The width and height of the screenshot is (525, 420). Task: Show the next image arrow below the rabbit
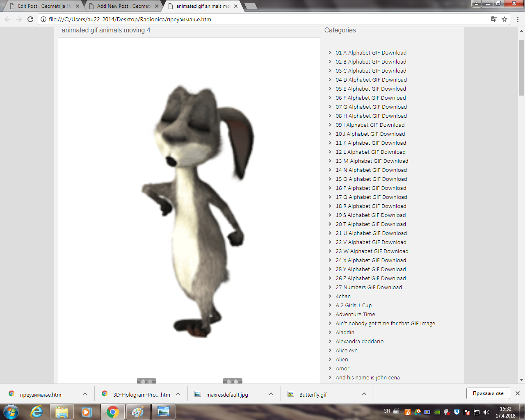tap(233, 381)
